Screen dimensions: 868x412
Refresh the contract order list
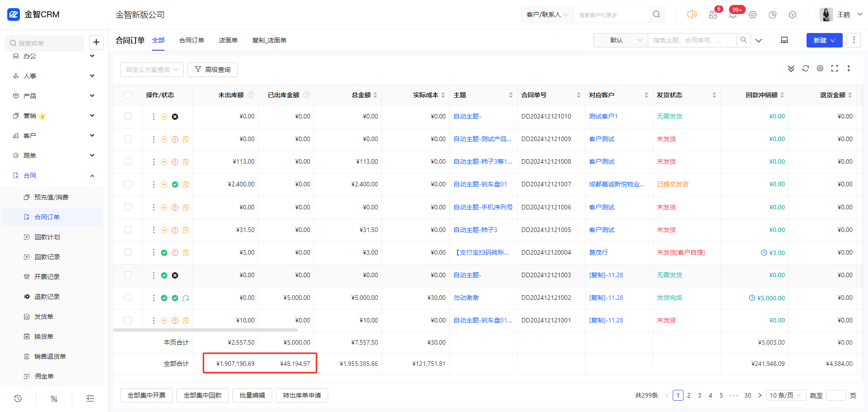click(x=806, y=69)
